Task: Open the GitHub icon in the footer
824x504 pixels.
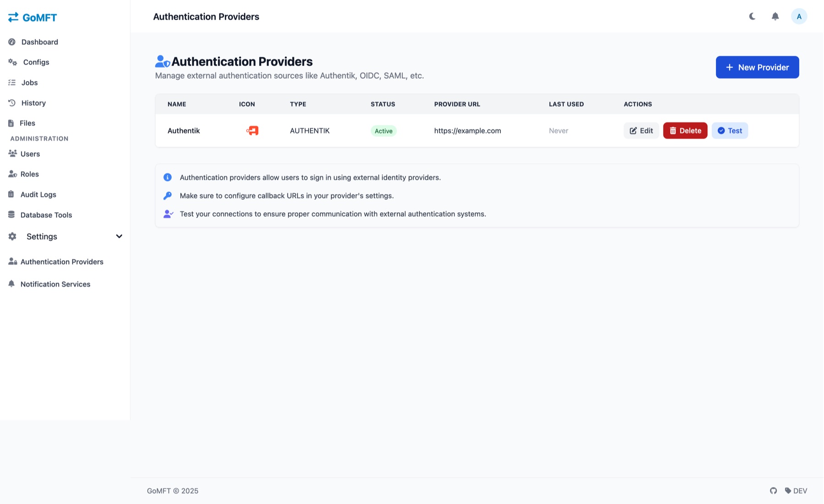Action: (773, 491)
